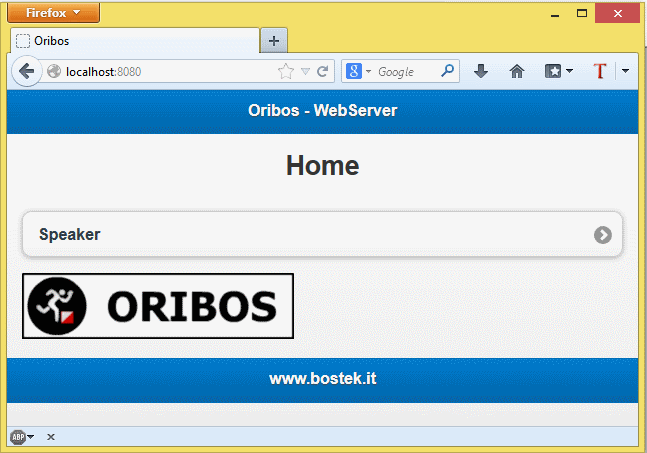This screenshot has width=647, height=453.
Task: Bookmark this page with the star icon
Action: tap(286, 71)
